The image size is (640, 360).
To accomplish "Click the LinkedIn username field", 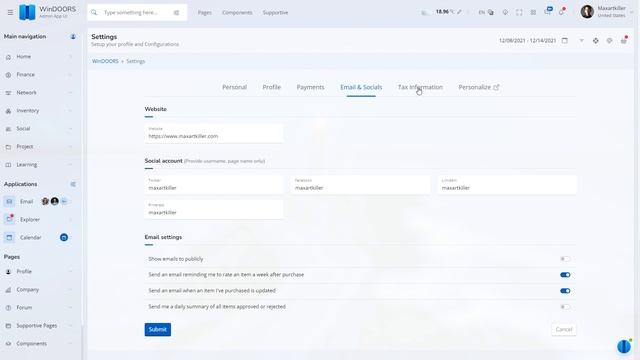I will click(507, 185).
